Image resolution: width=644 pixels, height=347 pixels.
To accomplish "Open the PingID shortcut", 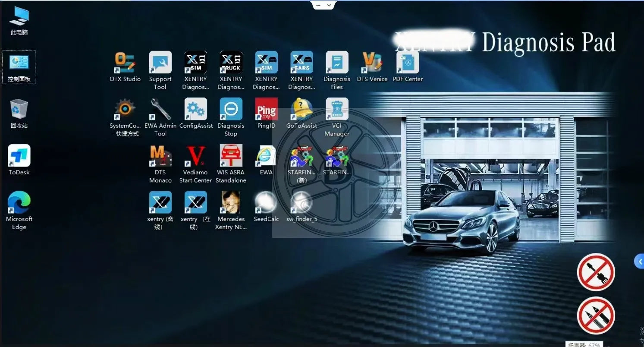I will pos(266,114).
